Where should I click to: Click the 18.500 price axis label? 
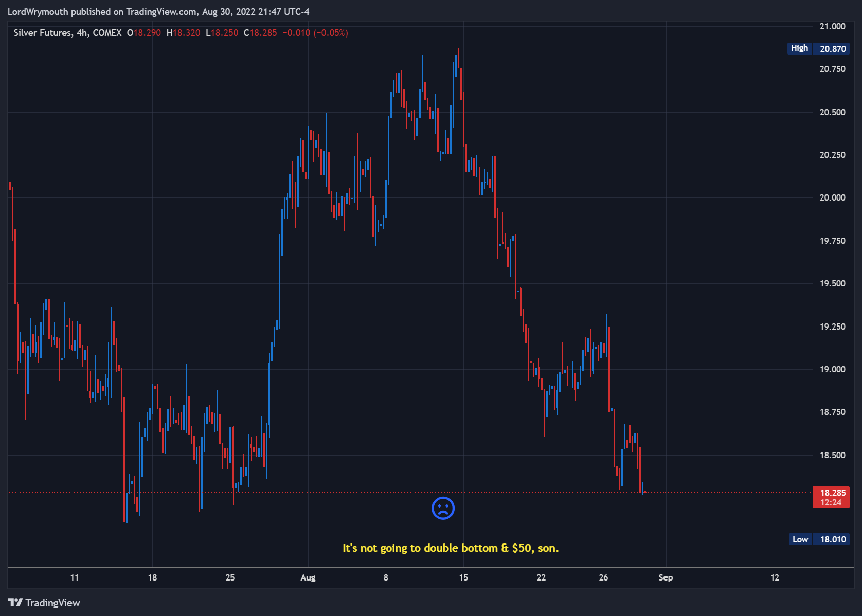pos(832,455)
